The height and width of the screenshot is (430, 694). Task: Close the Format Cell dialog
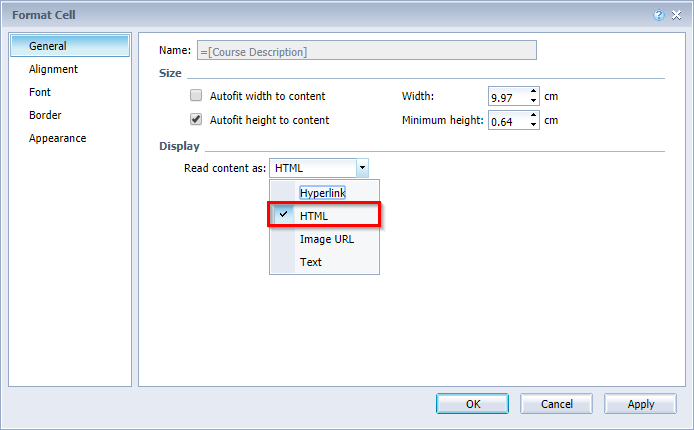[x=675, y=16]
